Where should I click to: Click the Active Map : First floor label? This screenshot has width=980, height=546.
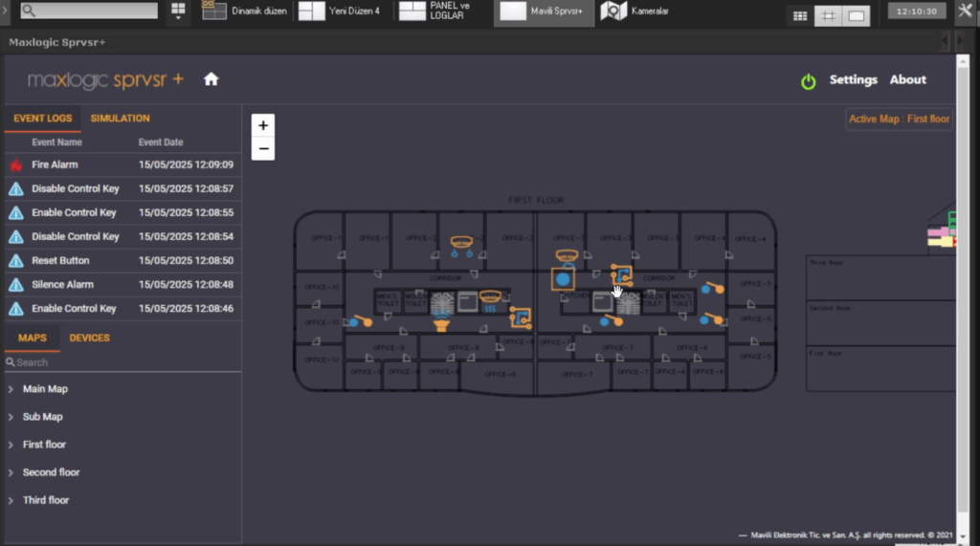coord(899,119)
